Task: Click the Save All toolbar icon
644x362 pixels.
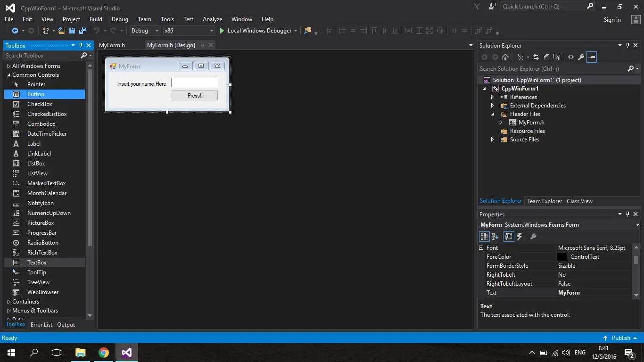Action: click(x=83, y=31)
